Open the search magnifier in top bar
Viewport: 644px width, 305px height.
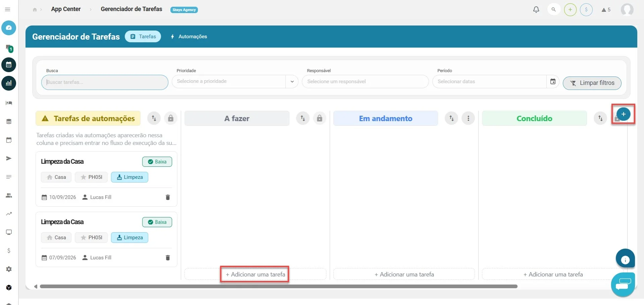[x=554, y=10]
